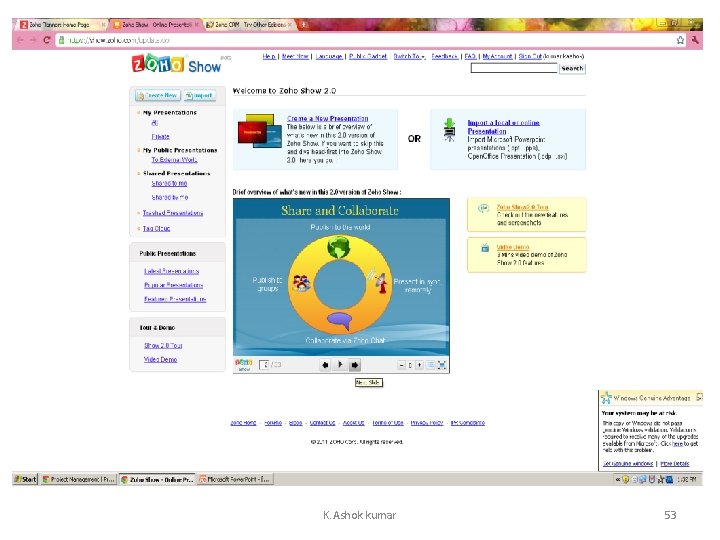Click the stacked slides presentation icon
This screenshot has height=540, width=720.
pyautogui.click(x=259, y=131)
